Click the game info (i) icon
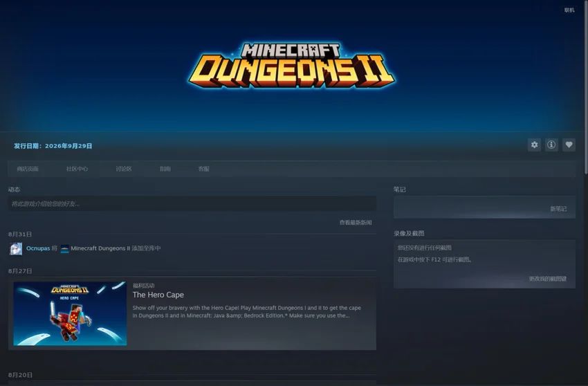Image resolution: width=588 pixels, height=386 pixels. pyautogui.click(x=551, y=145)
